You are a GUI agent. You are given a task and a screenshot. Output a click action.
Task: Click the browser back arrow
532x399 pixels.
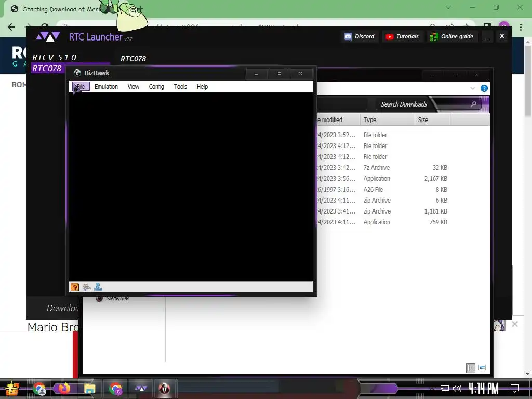pyautogui.click(x=11, y=27)
